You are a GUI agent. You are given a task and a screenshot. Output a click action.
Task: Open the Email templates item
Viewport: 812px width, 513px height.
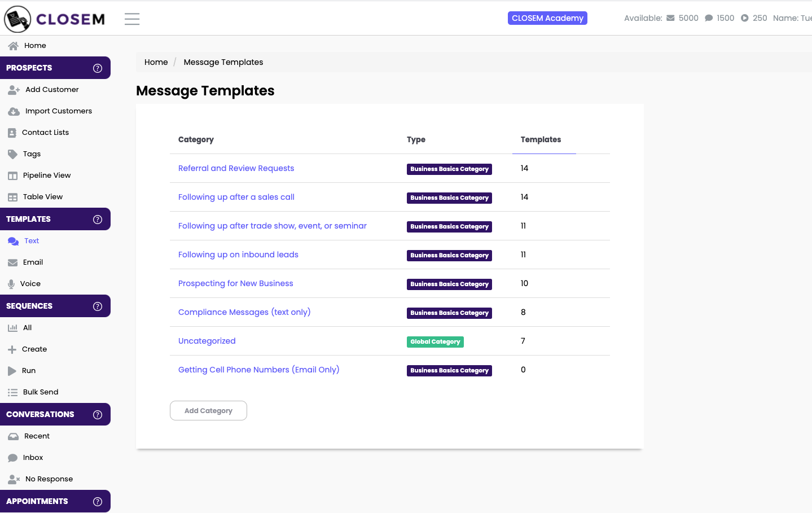pos(33,262)
